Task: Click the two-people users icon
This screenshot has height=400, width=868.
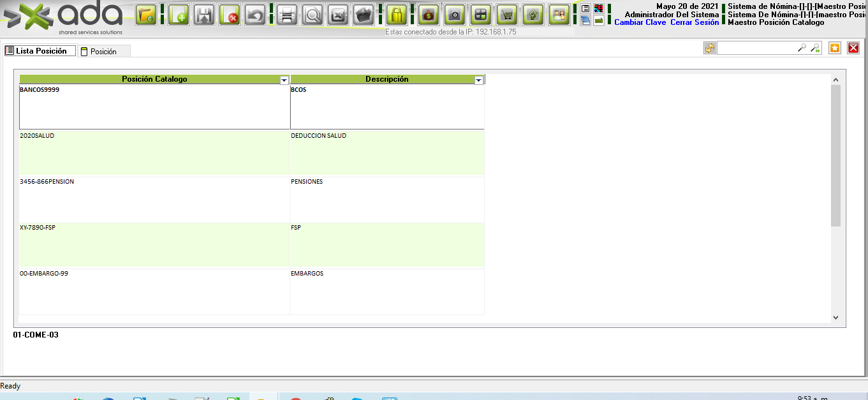Action: pyautogui.click(x=559, y=15)
